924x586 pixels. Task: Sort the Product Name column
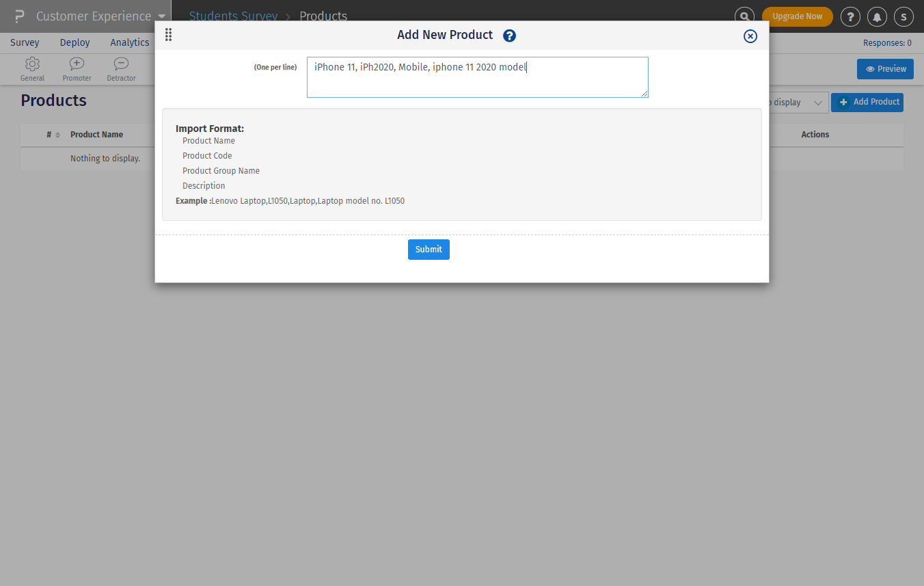(95, 134)
